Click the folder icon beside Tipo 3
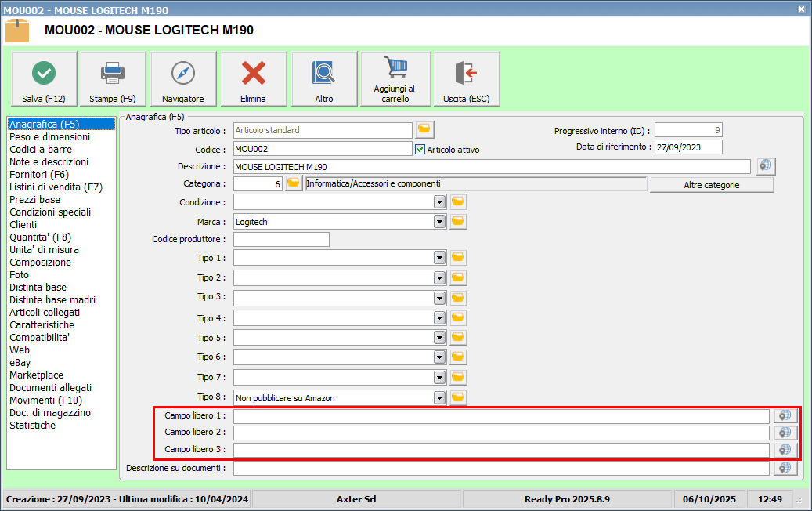 coord(458,298)
